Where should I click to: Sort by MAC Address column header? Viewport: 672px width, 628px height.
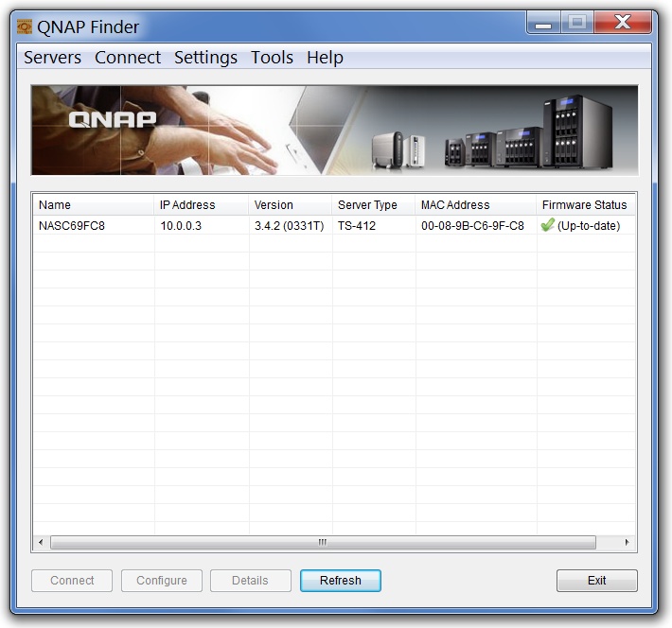[x=475, y=205]
